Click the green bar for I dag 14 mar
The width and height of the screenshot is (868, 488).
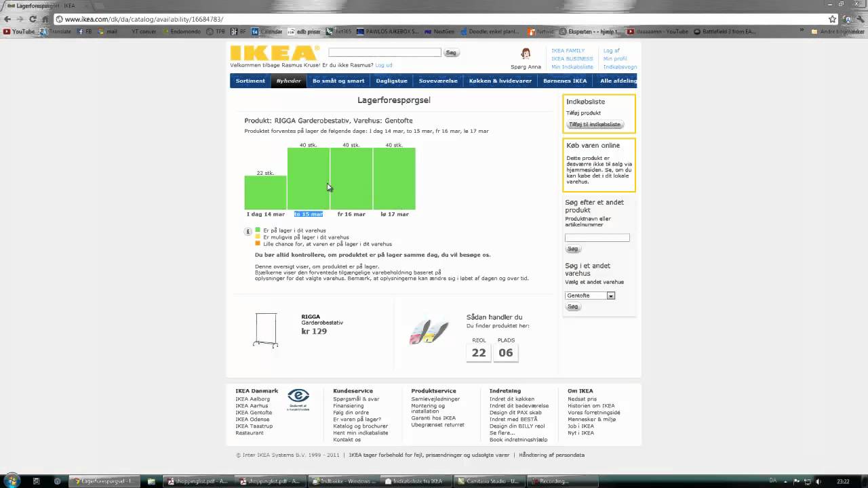(x=265, y=192)
